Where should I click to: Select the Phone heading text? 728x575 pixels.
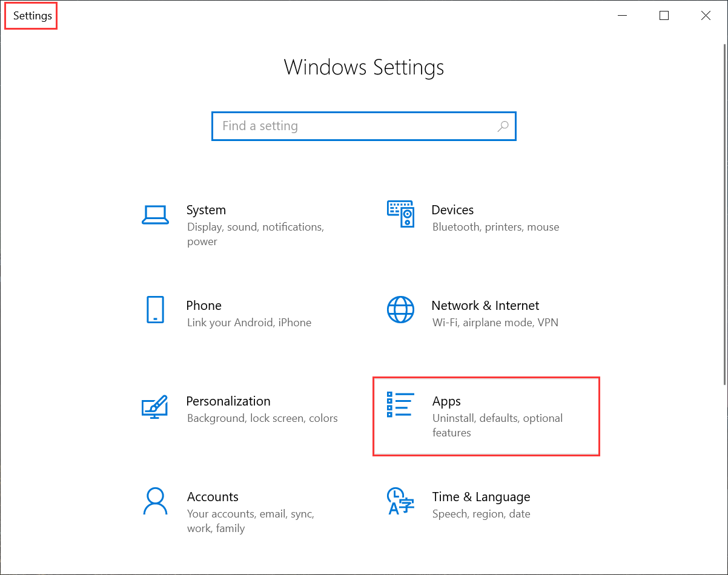204,306
